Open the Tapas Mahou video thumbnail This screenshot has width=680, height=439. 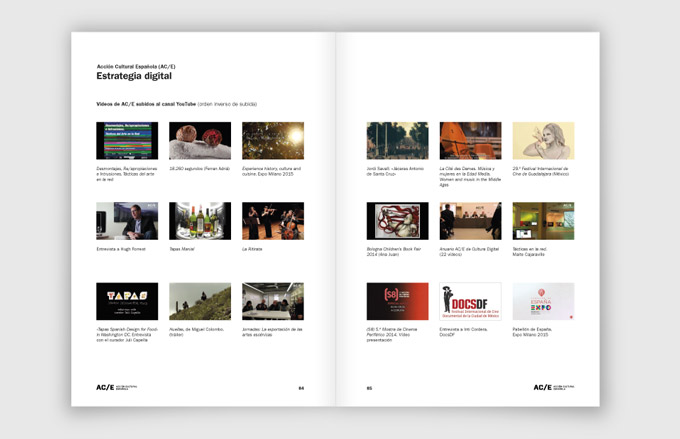click(x=200, y=221)
